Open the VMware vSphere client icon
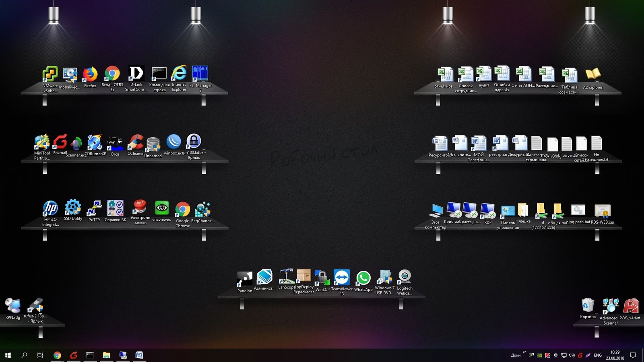The height and width of the screenshot is (362, 644). [x=51, y=75]
